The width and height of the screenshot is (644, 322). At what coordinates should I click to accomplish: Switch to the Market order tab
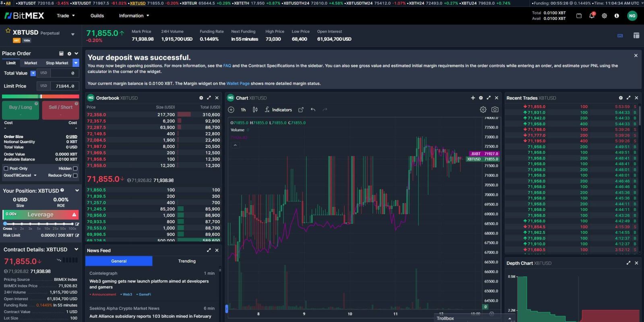31,63
